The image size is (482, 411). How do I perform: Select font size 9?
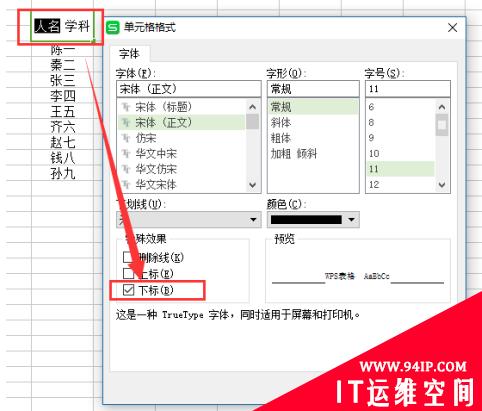coord(400,138)
